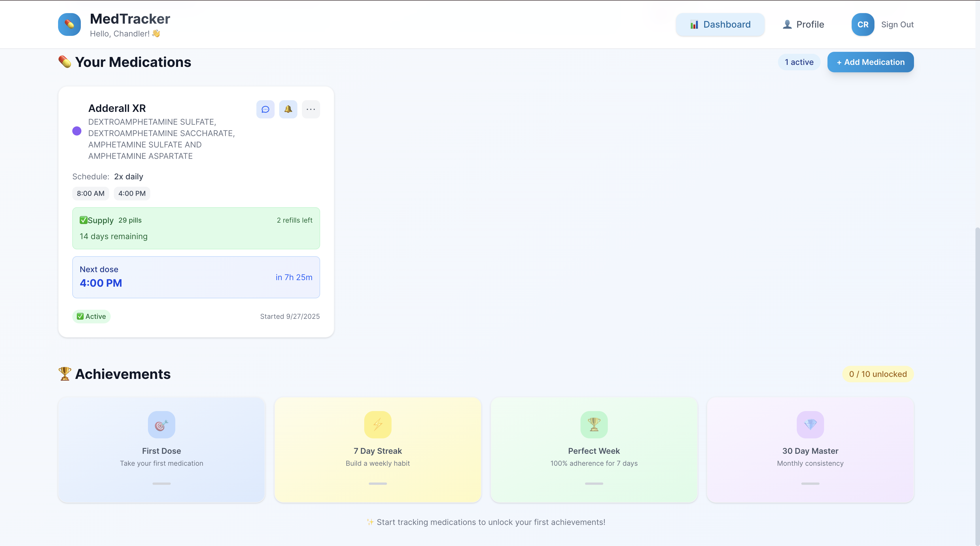The image size is (980, 546).
Task: Click the Perfect Week trophy icon
Action: [x=594, y=425]
